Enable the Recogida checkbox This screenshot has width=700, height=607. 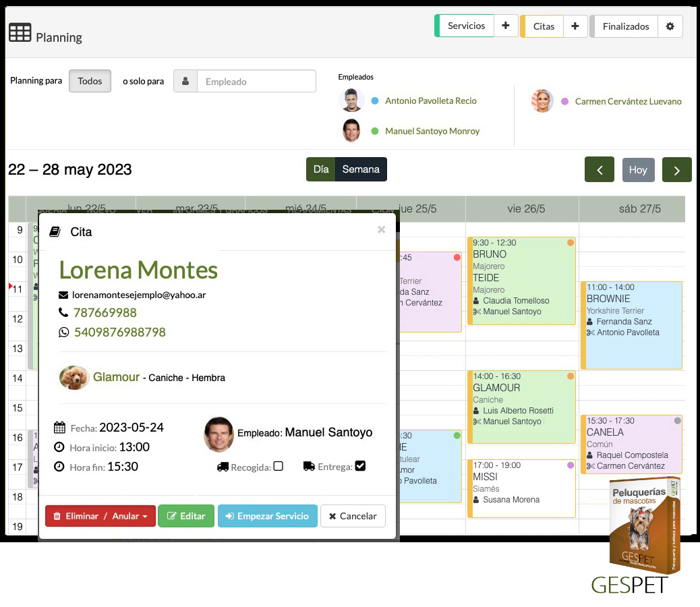coord(278,466)
